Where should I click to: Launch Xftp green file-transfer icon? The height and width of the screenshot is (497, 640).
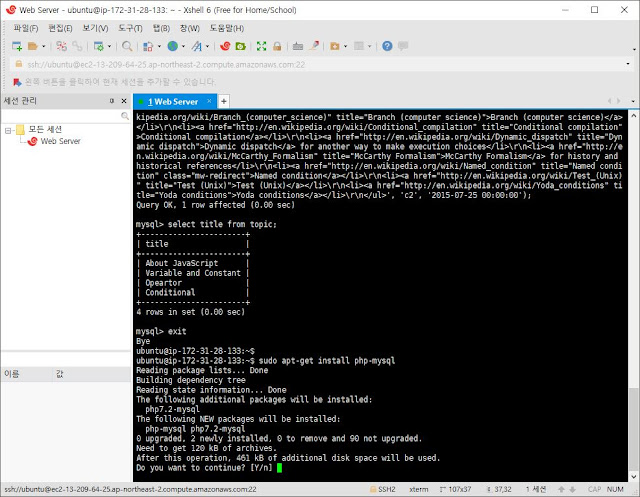(x=240, y=46)
